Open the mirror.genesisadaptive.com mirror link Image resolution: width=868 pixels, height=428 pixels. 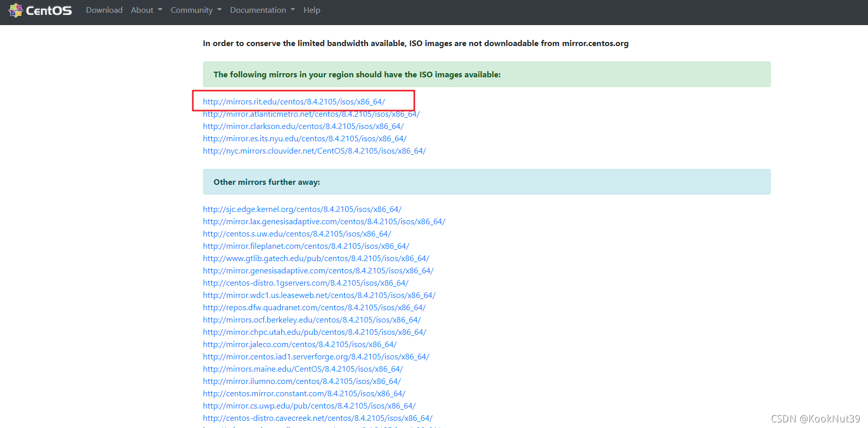pyautogui.click(x=318, y=271)
